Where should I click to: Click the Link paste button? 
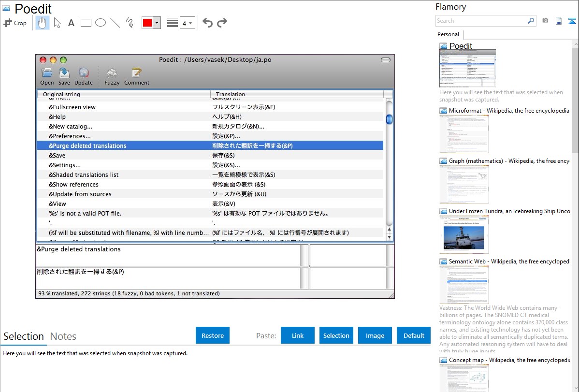coord(298,335)
